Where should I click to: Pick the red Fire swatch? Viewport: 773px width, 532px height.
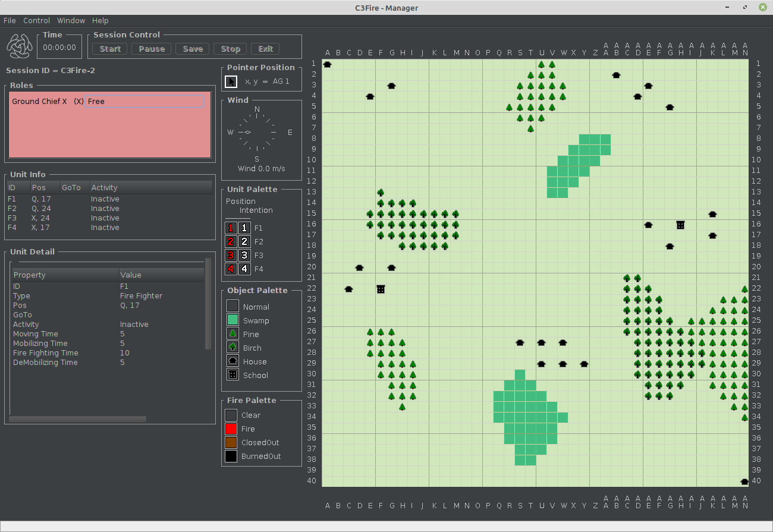[x=231, y=429]
